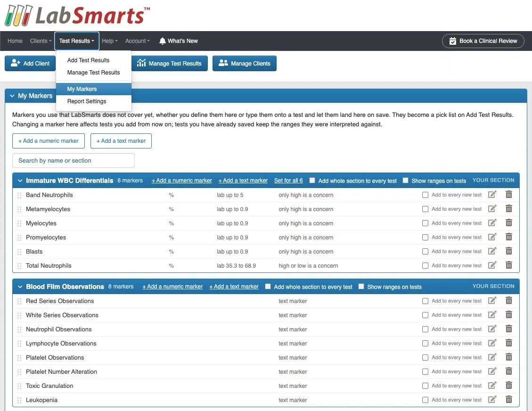Open the Clients dropdown in navbar
Viewport: 532px width, 411px height.
(x=41, y=41)
